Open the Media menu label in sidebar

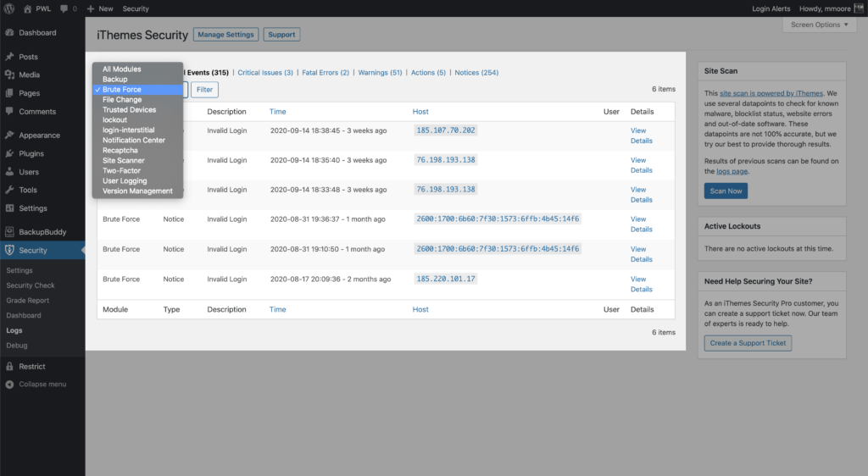(30, 75)
